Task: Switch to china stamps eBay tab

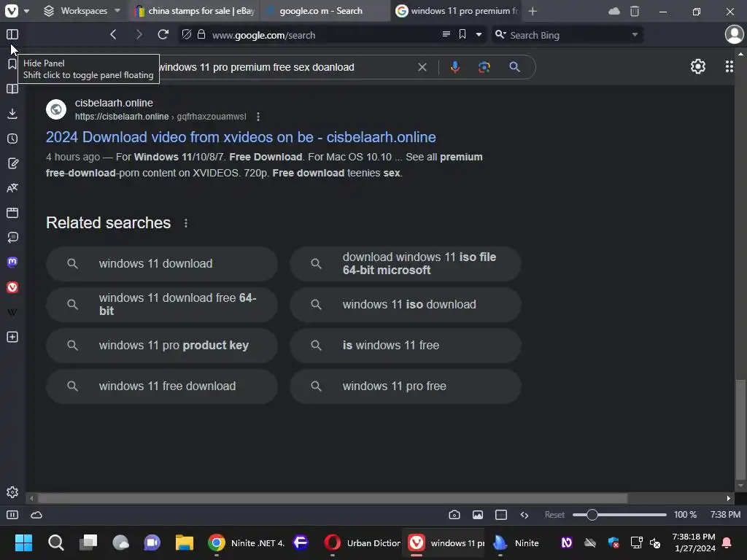Action: [194, 10]
